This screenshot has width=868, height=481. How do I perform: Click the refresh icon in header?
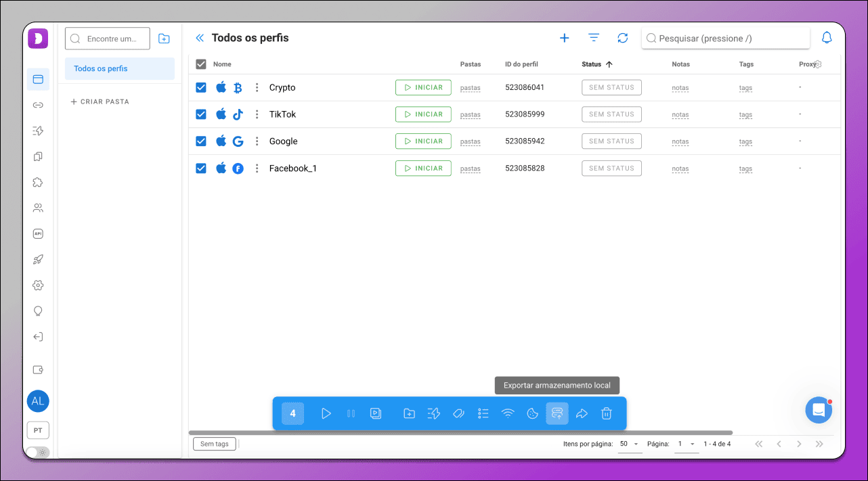623,38
